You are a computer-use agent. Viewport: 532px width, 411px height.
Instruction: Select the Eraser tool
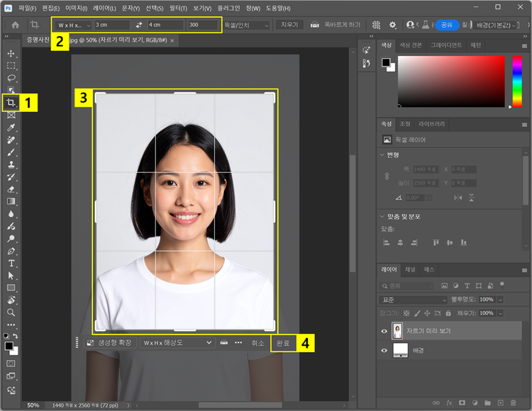11,189
